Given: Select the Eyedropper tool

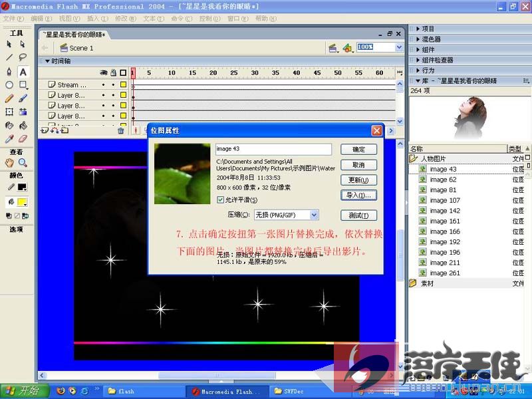Looking at the screenshot, I should pyautogui.click(x=9, y=139).
